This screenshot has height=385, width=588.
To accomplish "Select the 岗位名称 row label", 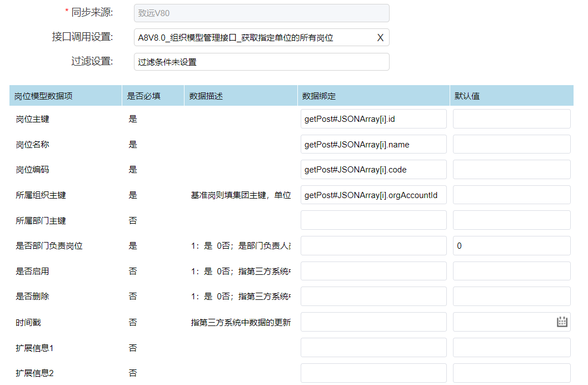I will point(33,145).
